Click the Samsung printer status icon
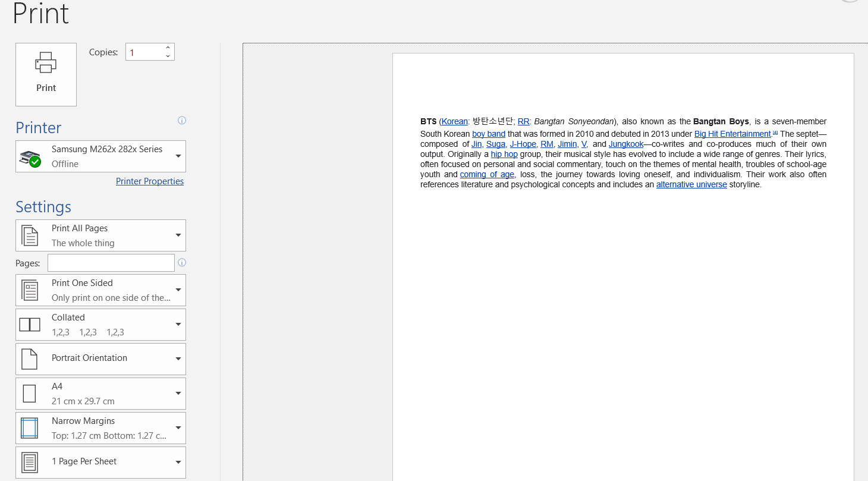 [x=30, y=158]
